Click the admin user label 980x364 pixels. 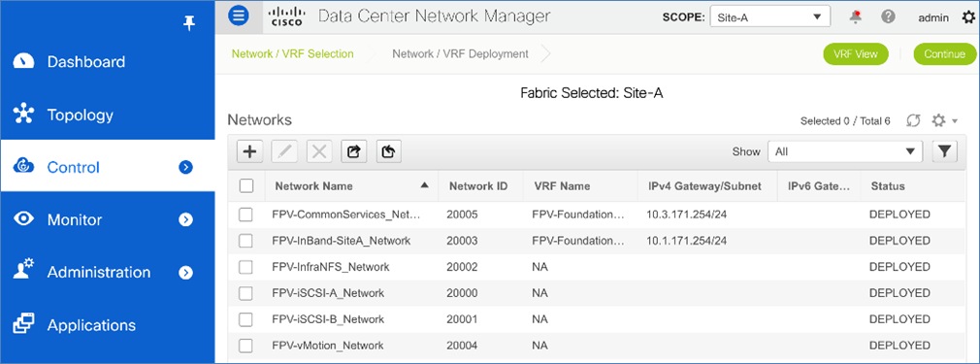(x=933, y=17)
